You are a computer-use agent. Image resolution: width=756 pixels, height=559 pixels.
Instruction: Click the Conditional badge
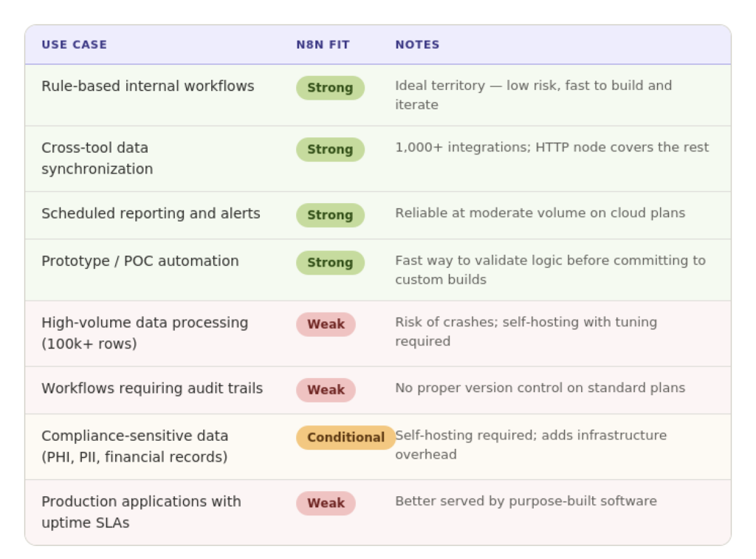coord(346,437)
